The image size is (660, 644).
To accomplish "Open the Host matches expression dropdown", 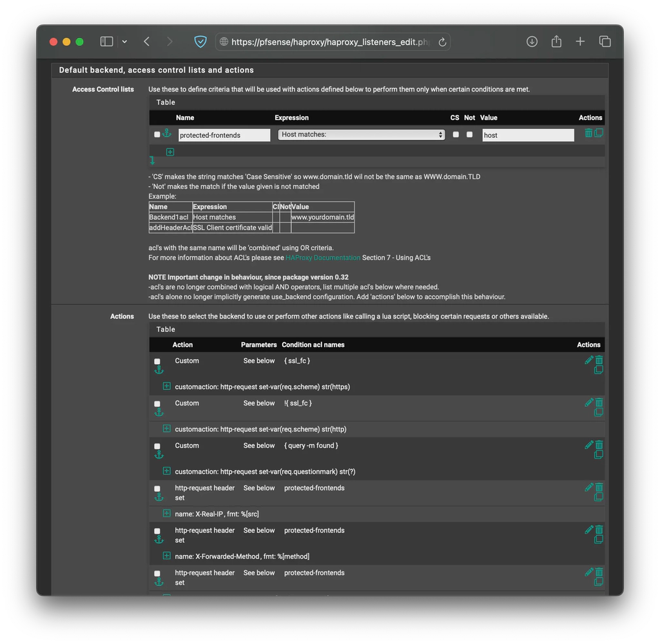I will (361, 135).
